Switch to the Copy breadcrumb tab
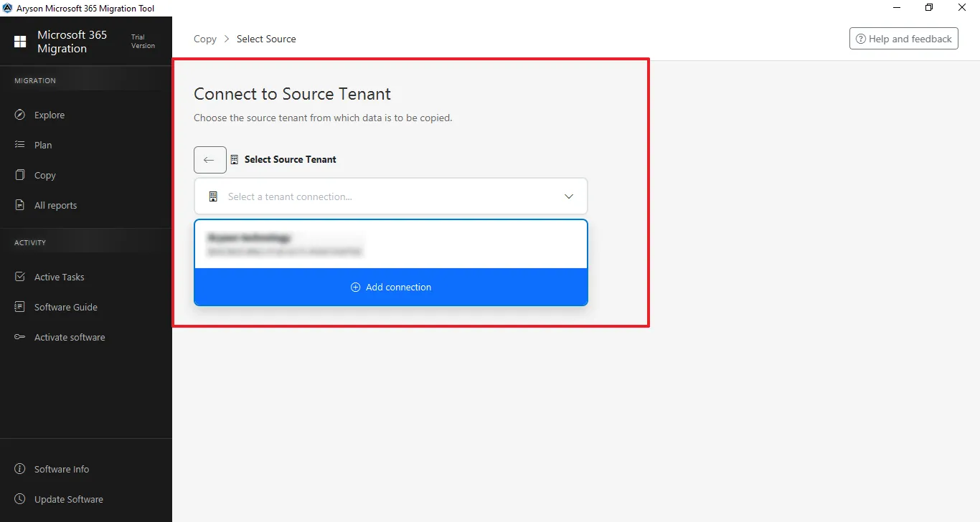 click(204, 39)
